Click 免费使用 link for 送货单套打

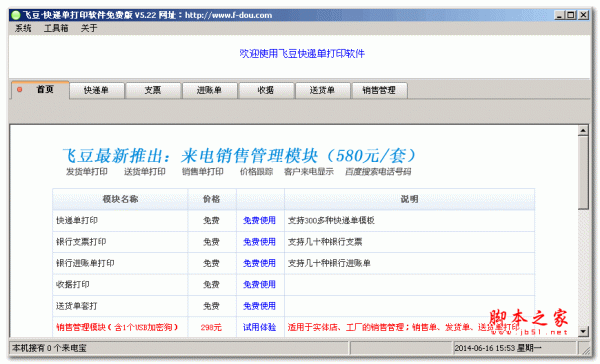[259, 306]
